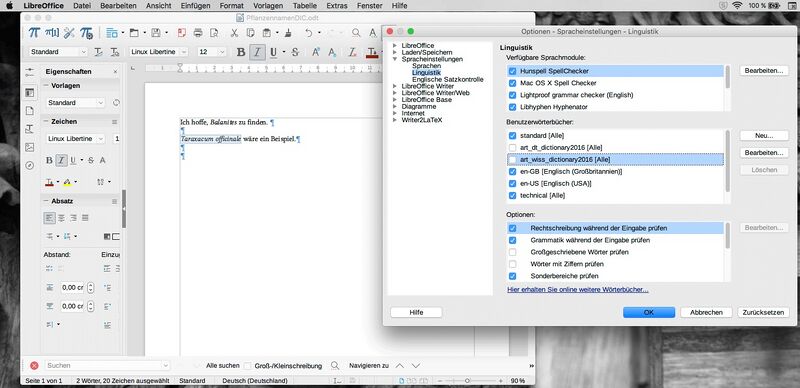Open the Vorlagen menu
This screenshot has width=800, height=388.
(268, 6)
